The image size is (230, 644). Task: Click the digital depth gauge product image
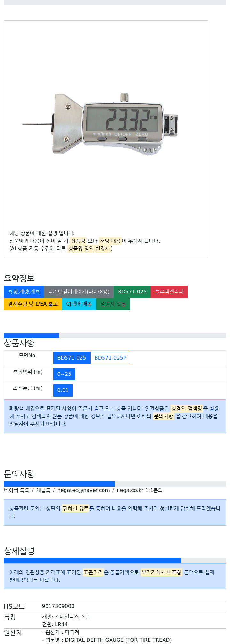coord(100,124)
